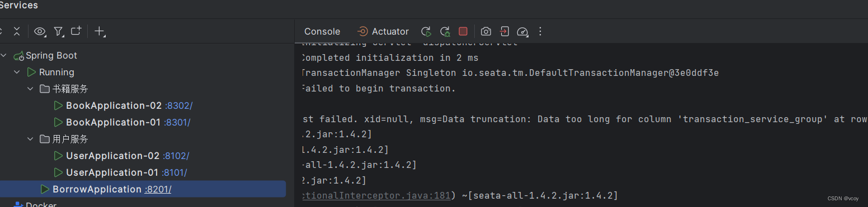Collapse all services in the tree
Screen dimensions: 868x207
16,31
